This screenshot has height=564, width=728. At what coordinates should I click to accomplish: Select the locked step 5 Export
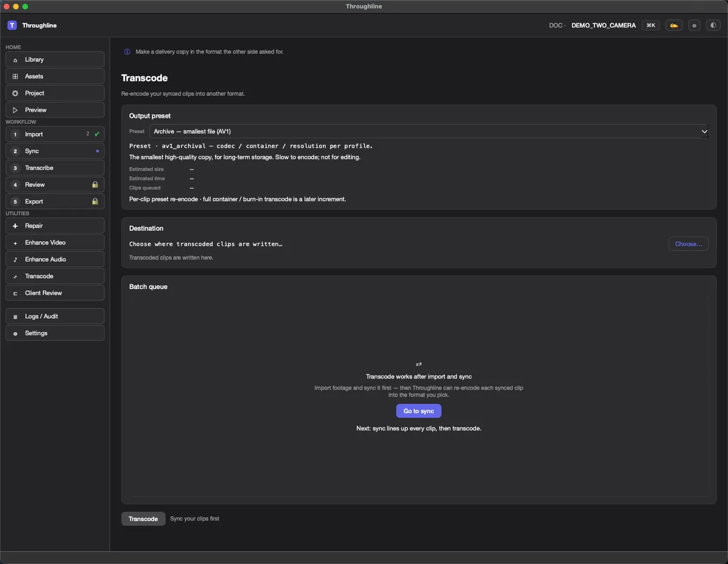tap(55, 202)
